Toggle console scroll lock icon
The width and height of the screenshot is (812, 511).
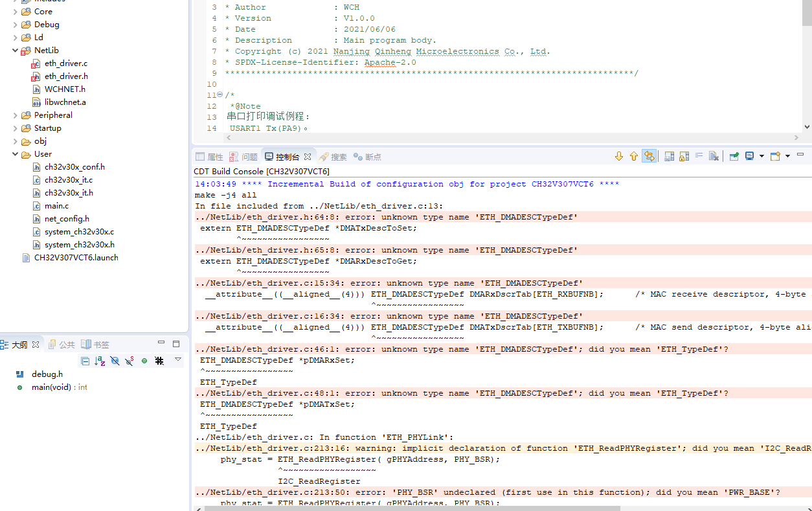click(684, 156)
